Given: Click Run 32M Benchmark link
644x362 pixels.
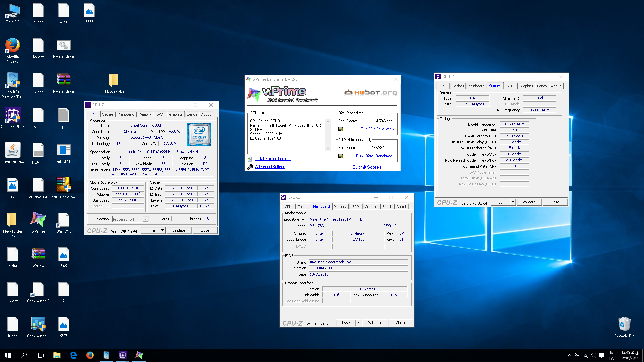Looking at the screenshot, I should tap(377, 129).
